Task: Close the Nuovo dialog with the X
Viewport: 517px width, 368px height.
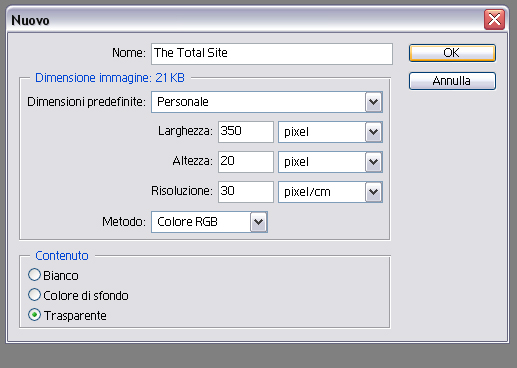Action: [494, 20]
